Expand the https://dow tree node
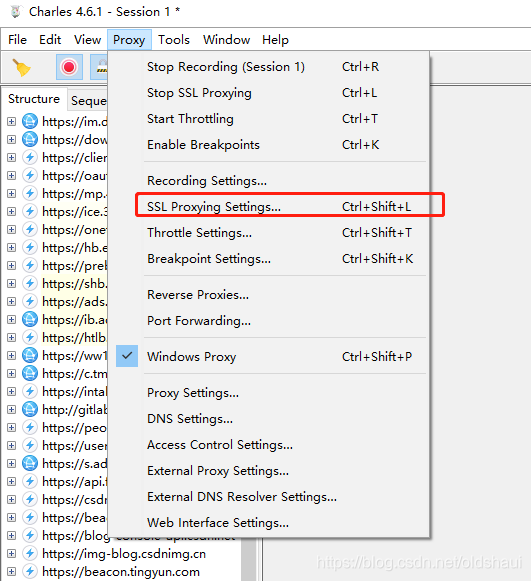Viewport: 531px width, 581px height. [x=11, y=140]
